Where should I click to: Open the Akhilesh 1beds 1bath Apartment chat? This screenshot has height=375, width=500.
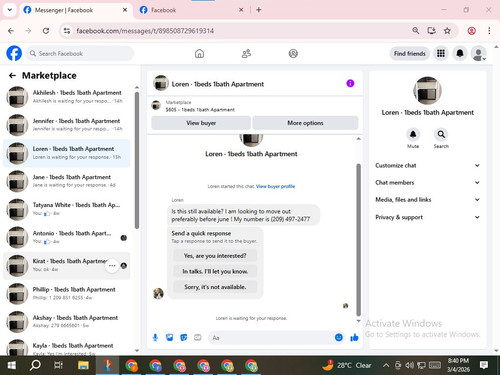(x=67, y=97)
